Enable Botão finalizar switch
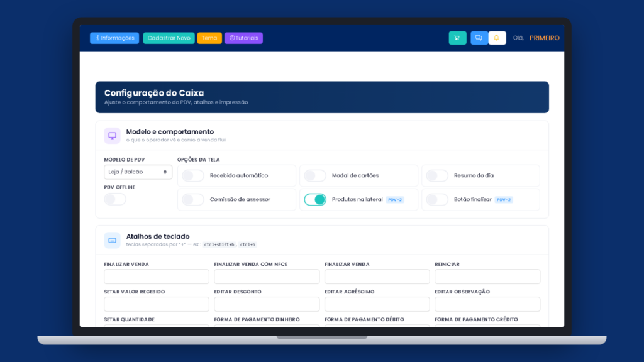The height and width of the screenshot is (362, 644). tap(437, 199)
